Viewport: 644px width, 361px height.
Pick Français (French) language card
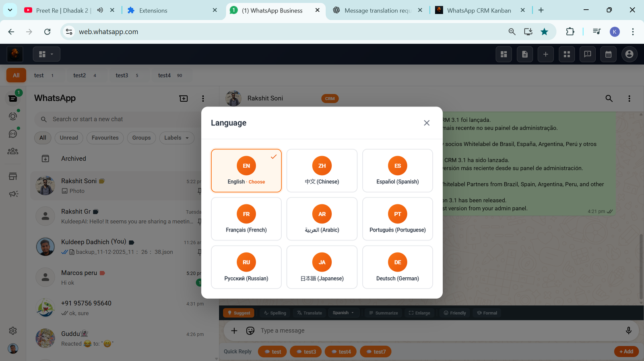[x=246, y=219]
